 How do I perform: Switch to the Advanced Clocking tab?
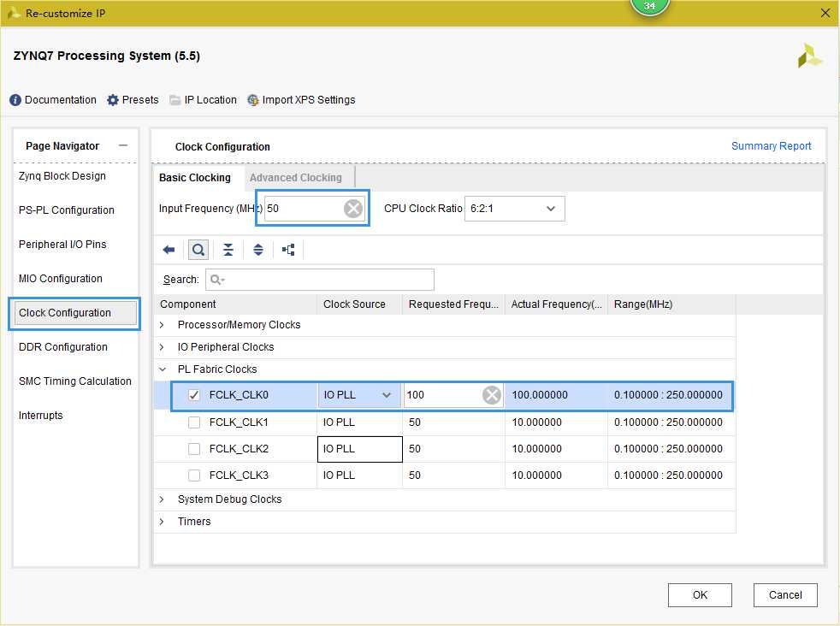click(x=296, y=178)
